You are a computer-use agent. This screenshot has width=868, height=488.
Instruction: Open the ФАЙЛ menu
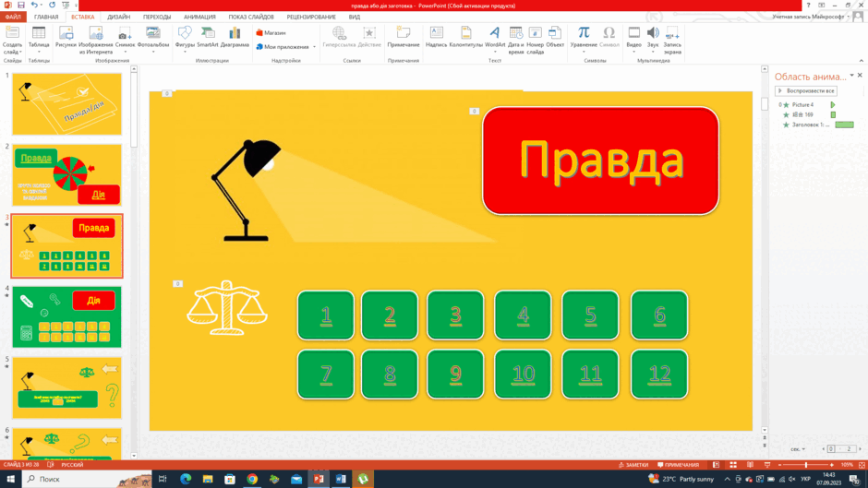pos(13,18)
